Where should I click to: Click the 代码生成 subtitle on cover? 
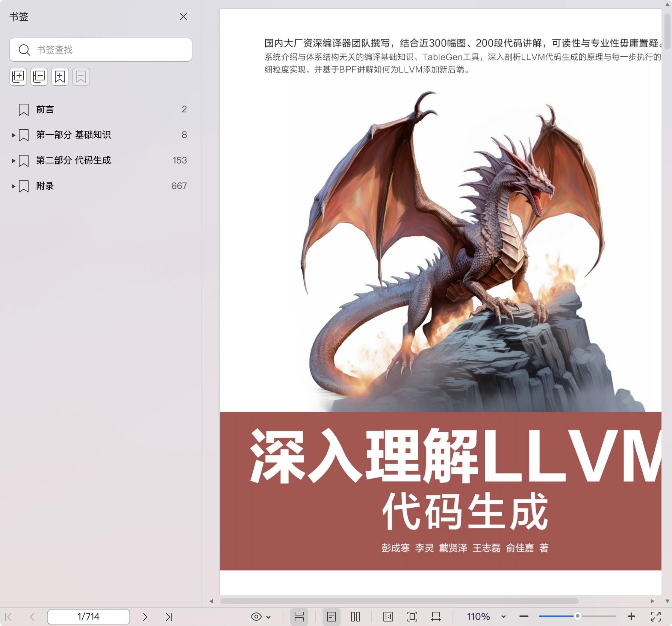point(465,511)
